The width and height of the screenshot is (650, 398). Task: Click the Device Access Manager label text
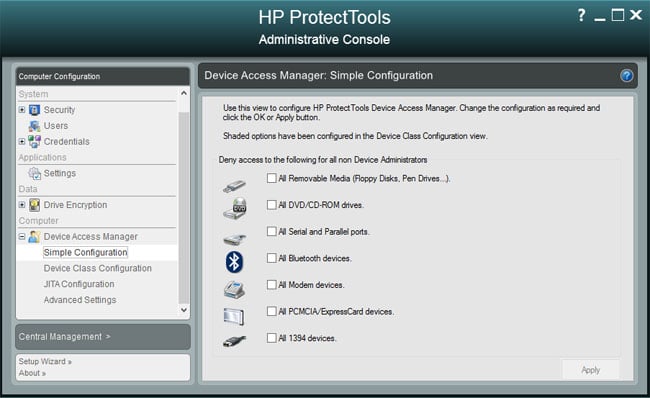click(91, 237)
